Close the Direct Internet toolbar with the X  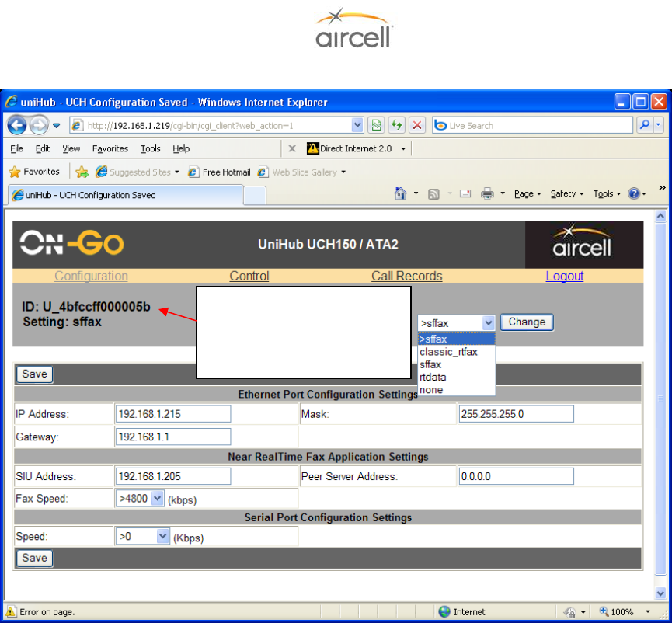coord(292,148)
